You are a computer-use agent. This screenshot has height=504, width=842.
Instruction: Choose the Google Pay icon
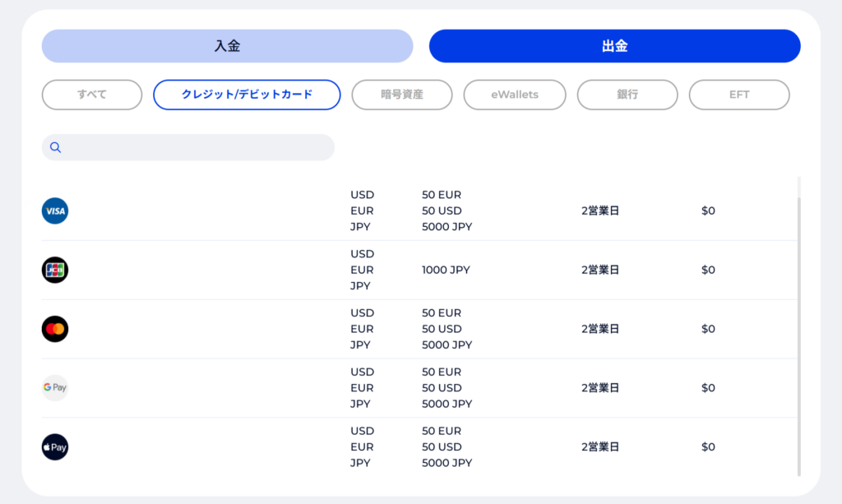click(55, 388)
